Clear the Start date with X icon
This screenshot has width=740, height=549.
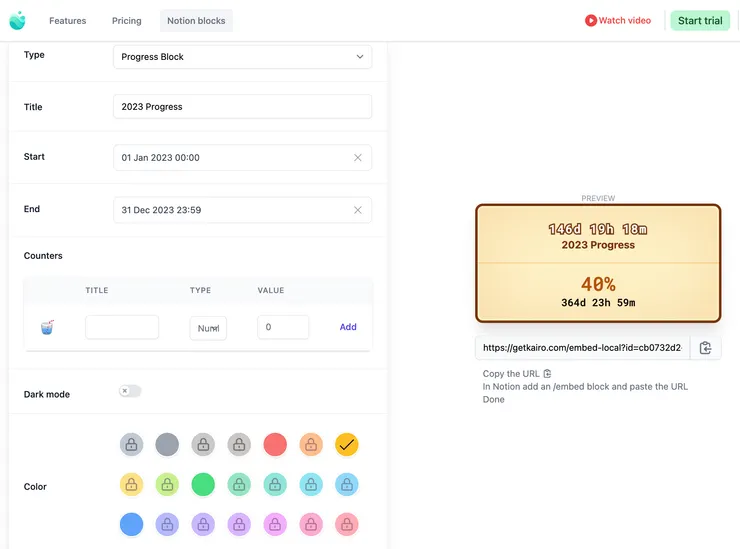[x=358, y=158]
